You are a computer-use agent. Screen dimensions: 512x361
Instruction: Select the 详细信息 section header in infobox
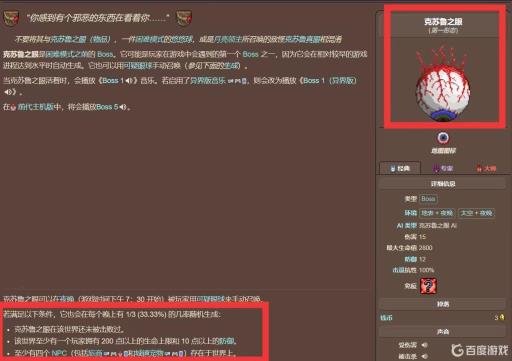point(443,184)
